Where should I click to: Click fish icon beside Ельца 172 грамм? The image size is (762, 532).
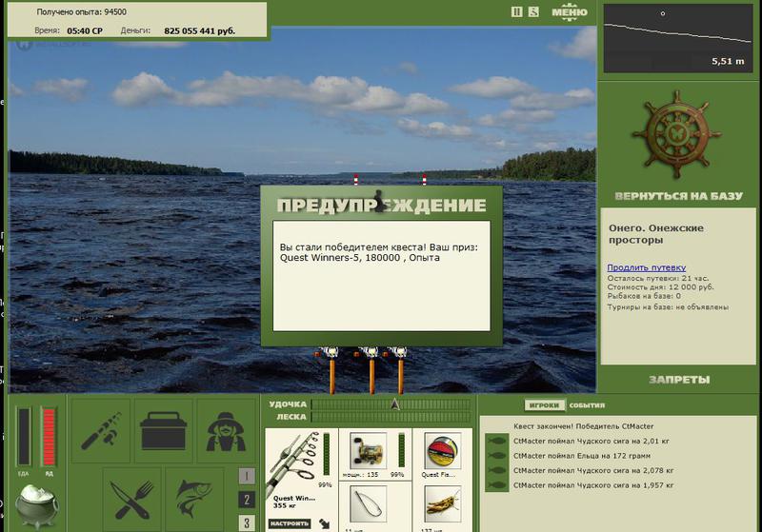point(496,456)
